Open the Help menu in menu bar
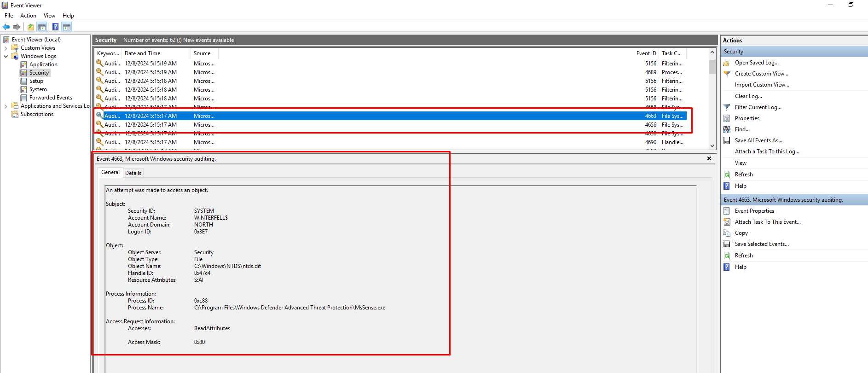The height and width of the screenshot is (373, 868). click(68, 16)
